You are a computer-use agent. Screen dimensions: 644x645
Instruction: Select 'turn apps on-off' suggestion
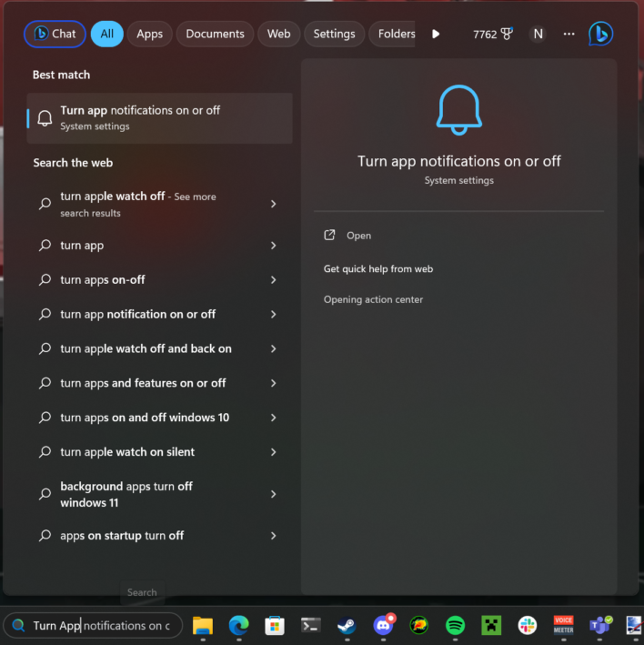(159, 279)
